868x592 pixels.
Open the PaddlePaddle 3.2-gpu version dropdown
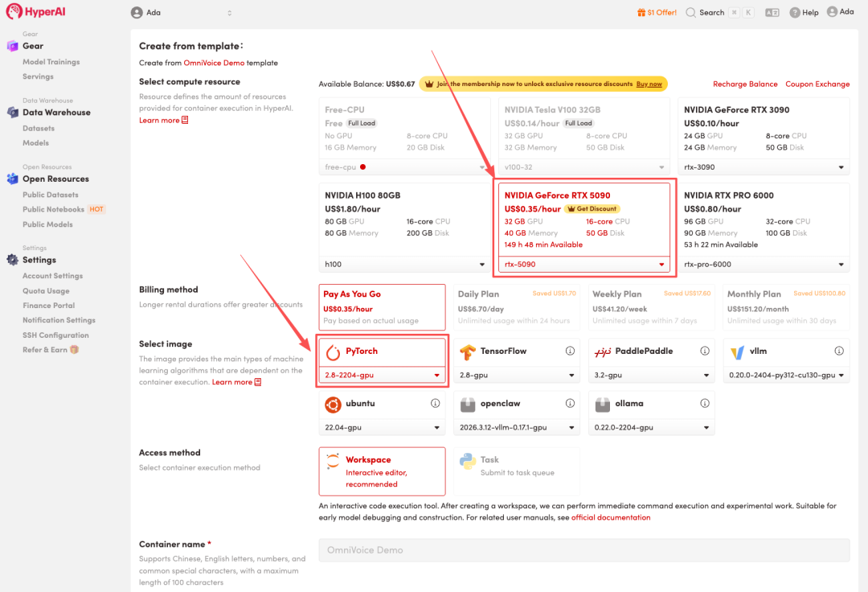pos(651,375)
